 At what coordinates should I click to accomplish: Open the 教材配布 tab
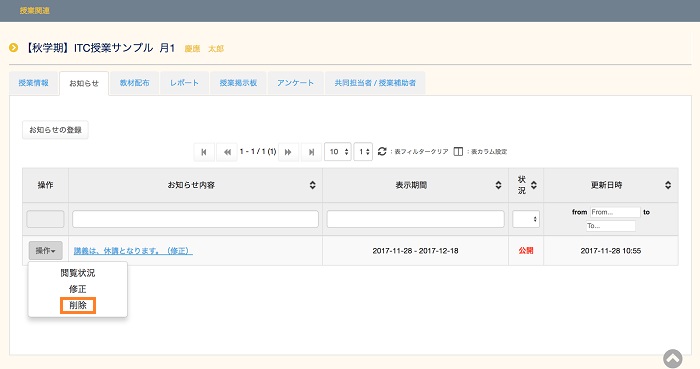tap(134, 83)
